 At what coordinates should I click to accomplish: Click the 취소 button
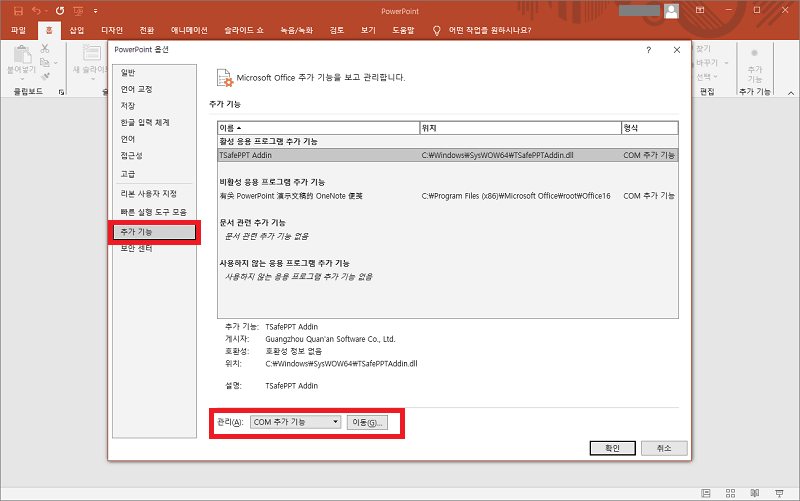coord(664,448)
